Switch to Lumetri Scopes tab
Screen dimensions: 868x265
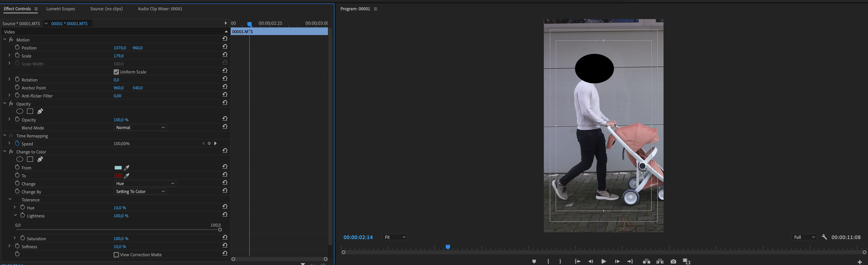click(x=61, y=9)
